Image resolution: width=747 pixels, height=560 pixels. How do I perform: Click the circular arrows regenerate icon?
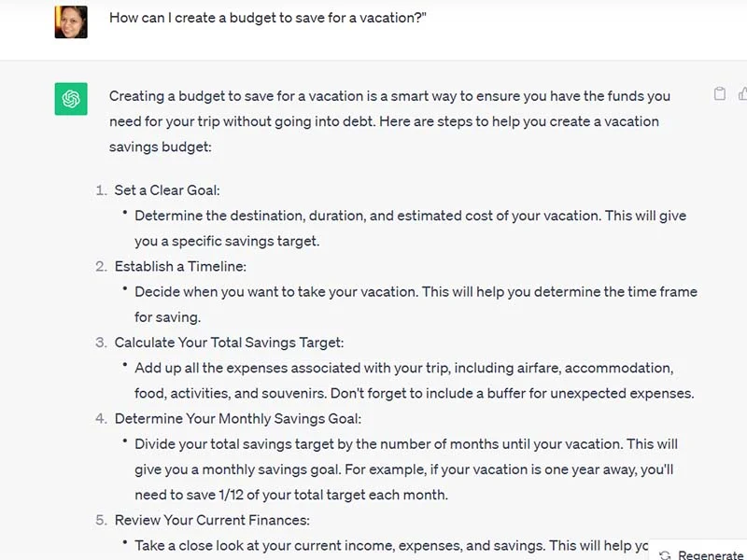665,555
